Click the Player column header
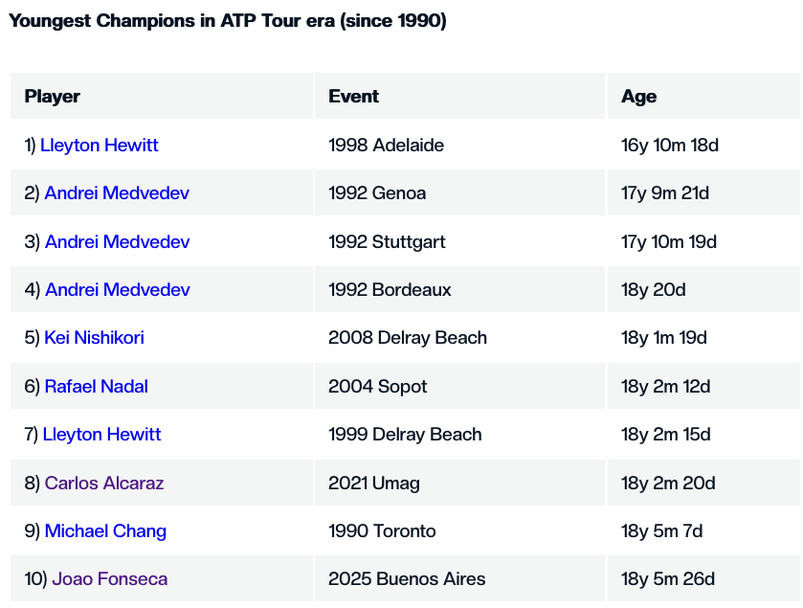803x608 pixels. pos(52,96)
